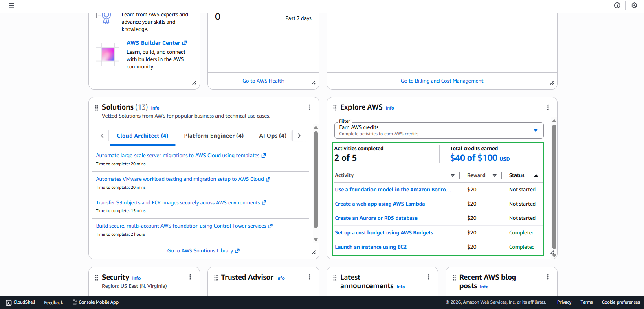
Task: Select the AI Ops (4) tab
Action: coord(273,136)
